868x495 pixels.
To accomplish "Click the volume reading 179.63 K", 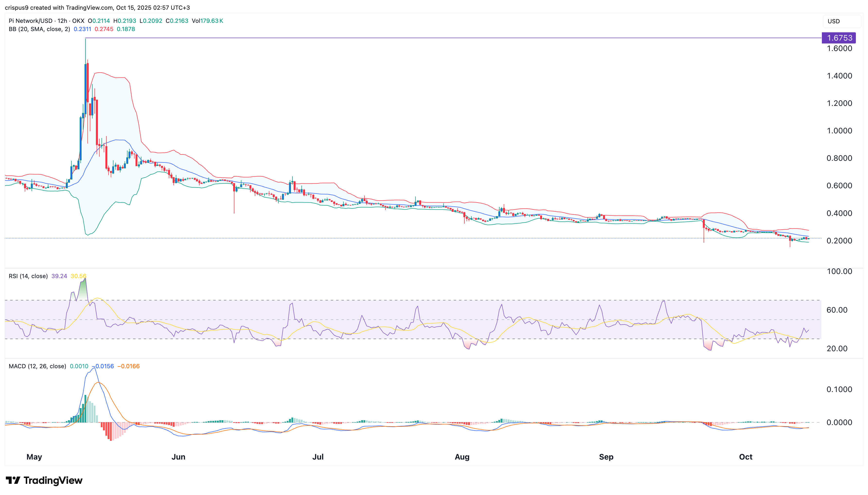I will 211,21.
